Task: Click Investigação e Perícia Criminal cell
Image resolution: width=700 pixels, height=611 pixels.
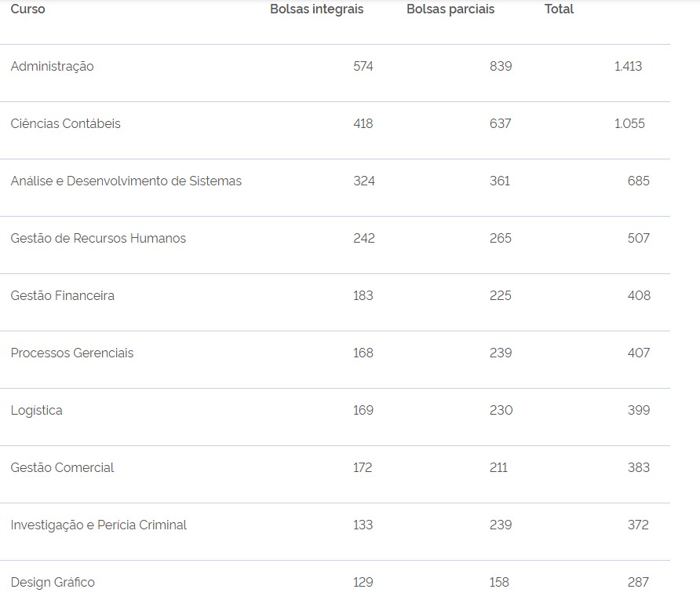Action: click(99, 525)
